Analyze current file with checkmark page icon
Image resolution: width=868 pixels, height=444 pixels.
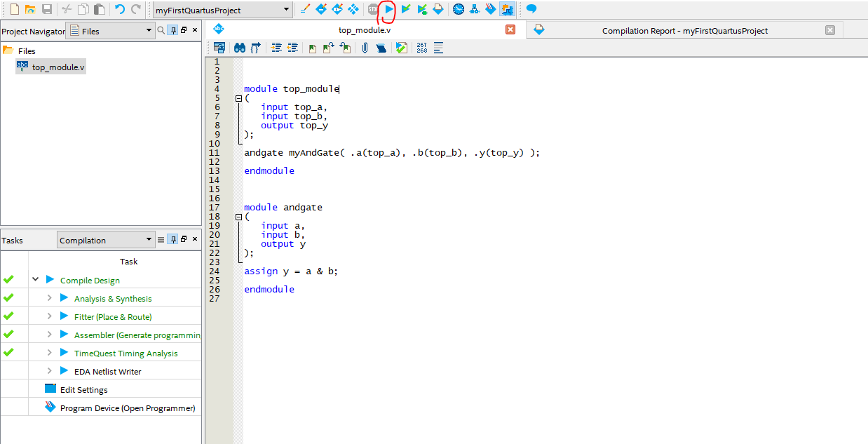coord(402,48)
